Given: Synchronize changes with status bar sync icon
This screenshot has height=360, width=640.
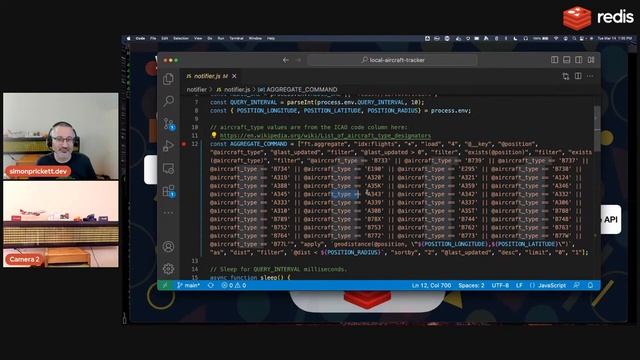Looking at the screenshot, I should click(x=211, y=285).
